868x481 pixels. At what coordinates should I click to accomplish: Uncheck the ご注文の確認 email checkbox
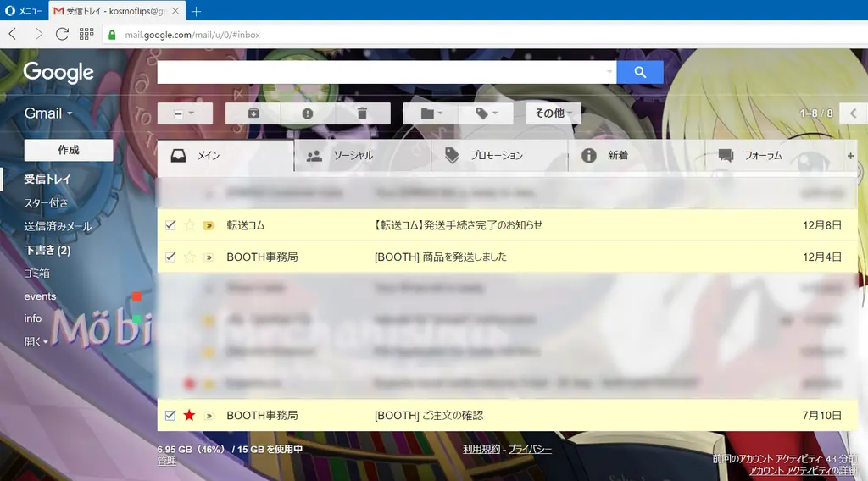[x=170, y=415]
